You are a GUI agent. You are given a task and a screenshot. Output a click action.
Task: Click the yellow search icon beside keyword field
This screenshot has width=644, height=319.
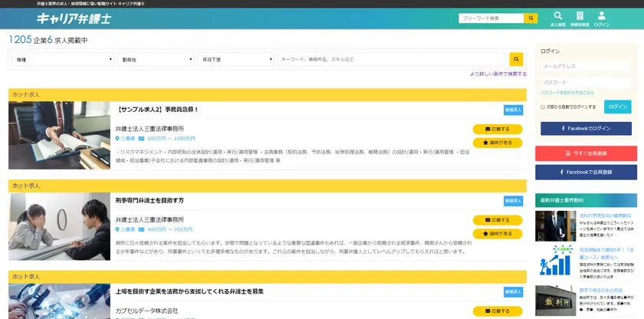[x=516, y=59]
